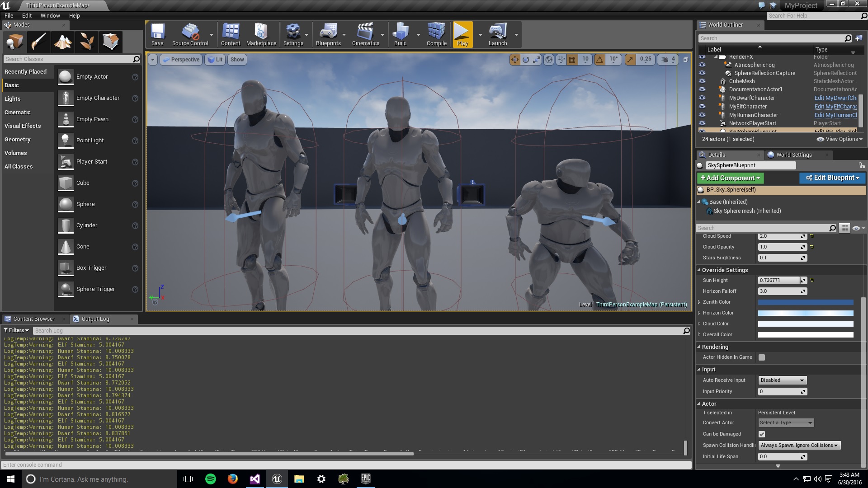Click the Horizon Color swatch
The image size is (868, 488).
806,313
